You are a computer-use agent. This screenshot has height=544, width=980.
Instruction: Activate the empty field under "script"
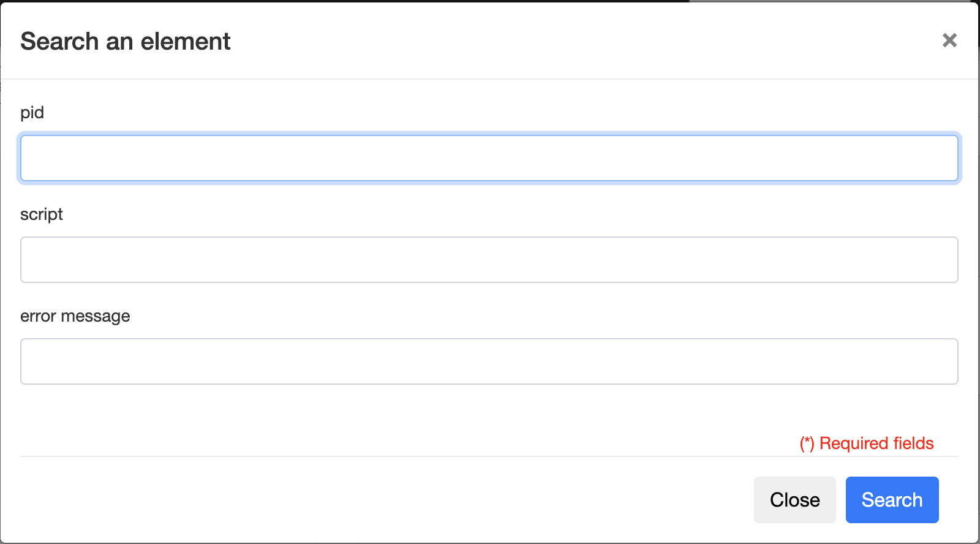tap(489, 260)
